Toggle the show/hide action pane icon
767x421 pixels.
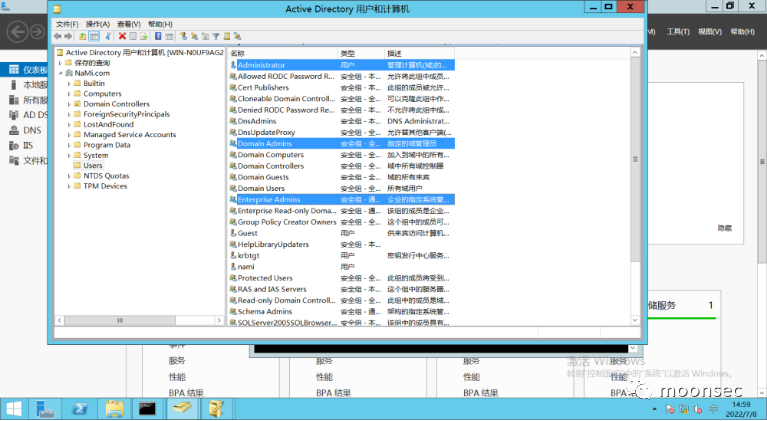[169, 36]
